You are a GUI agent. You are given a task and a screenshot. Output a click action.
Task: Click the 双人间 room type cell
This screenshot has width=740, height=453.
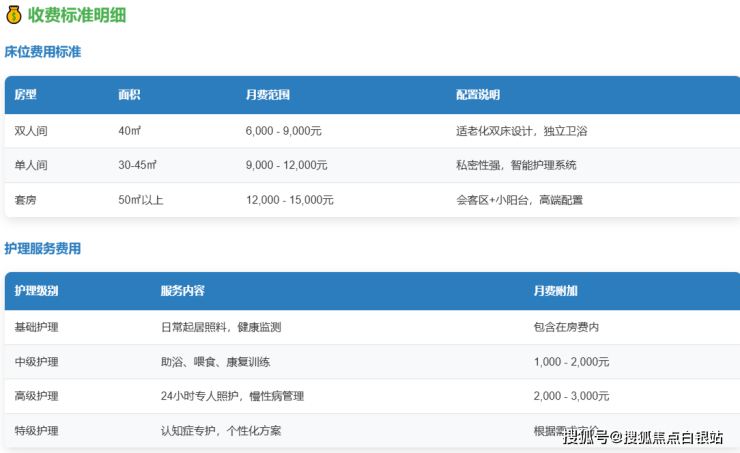[31, 131]
